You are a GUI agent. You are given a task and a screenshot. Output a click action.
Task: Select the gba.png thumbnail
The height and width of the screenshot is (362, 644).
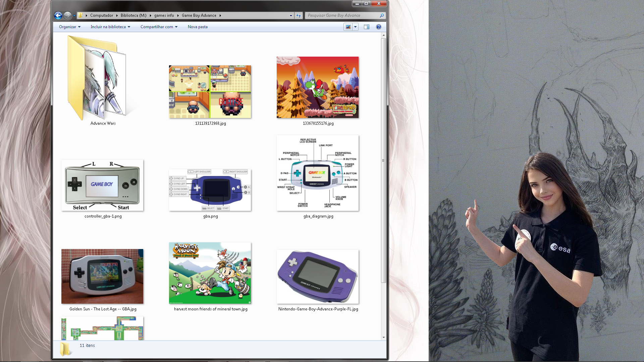point(210,190)
